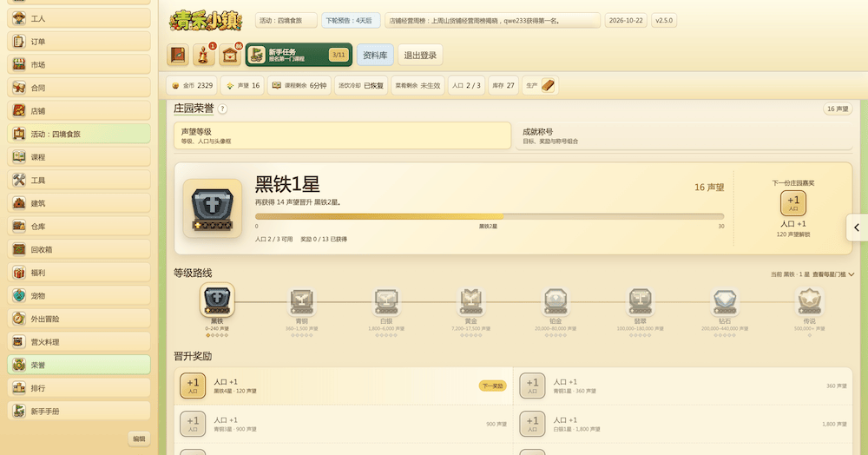Screen dimensions: 868x455
Task: Click the production item icon in status bar
Action: 548,85
